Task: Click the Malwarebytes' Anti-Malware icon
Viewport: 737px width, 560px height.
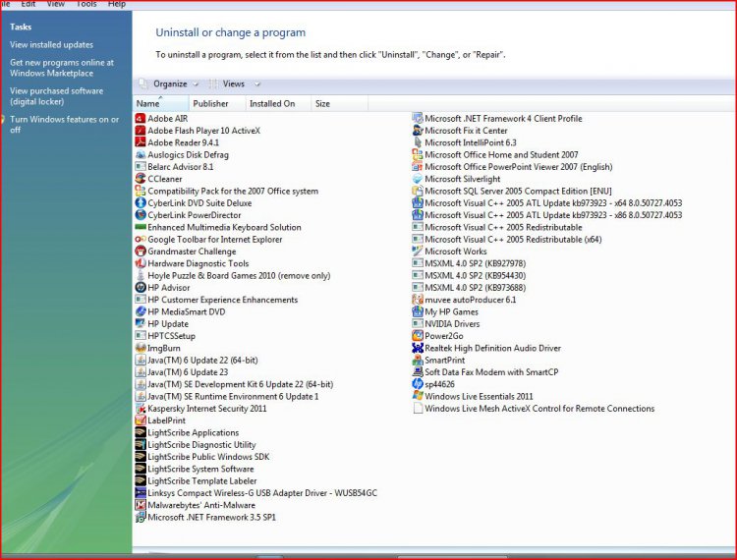Action: point(141,505)
